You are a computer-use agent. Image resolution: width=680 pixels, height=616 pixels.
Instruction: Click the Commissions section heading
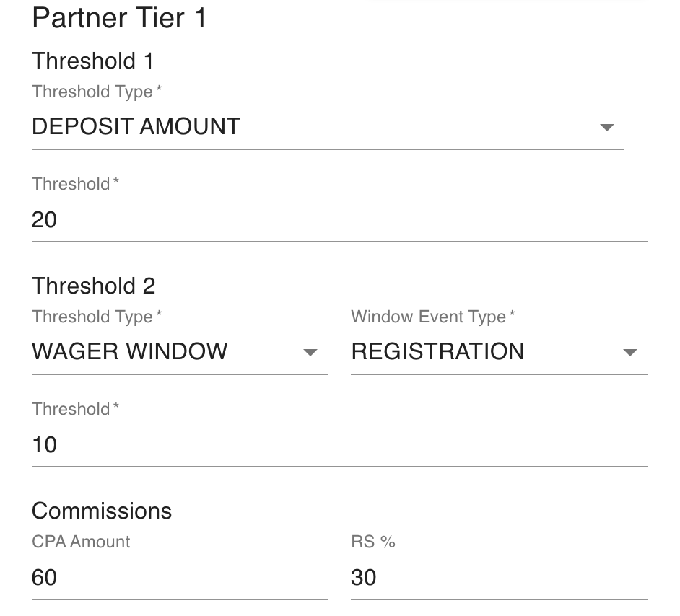(x=102, y=511)
